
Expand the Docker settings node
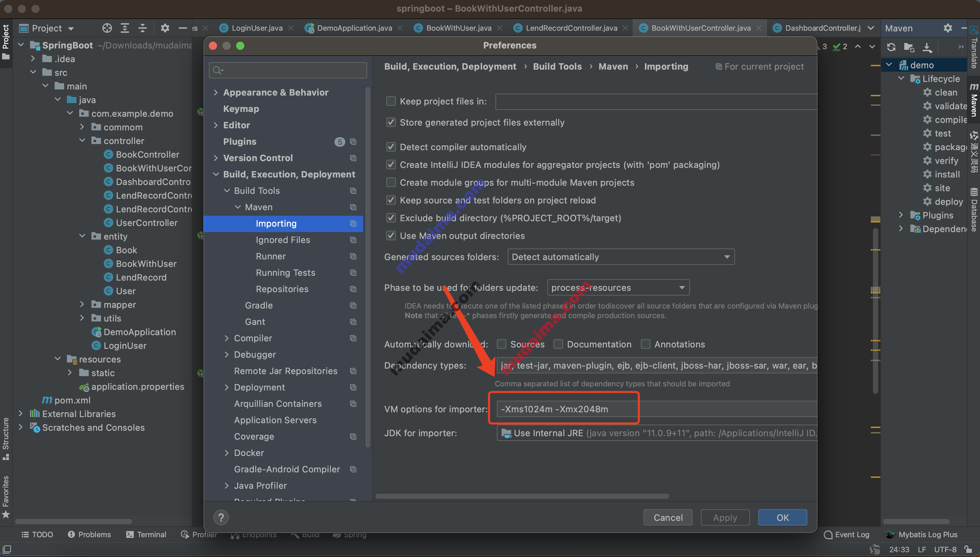[x=226, y=453]
